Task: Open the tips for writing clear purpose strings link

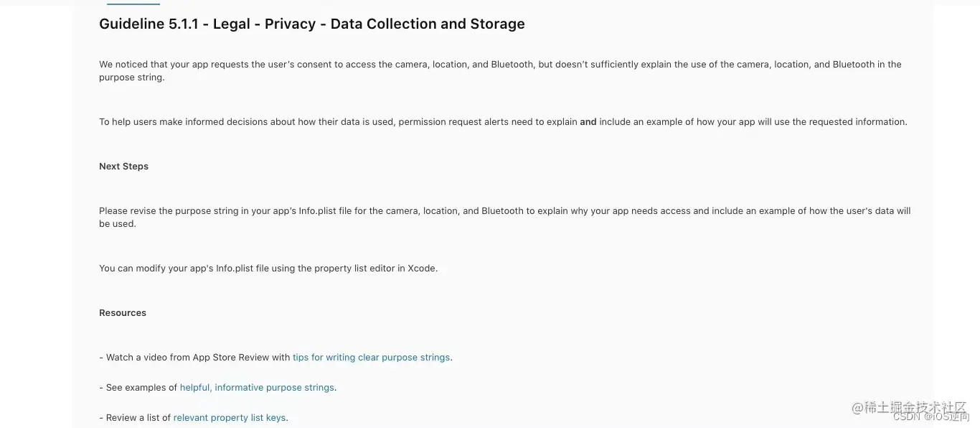Action: click(371, 358)
